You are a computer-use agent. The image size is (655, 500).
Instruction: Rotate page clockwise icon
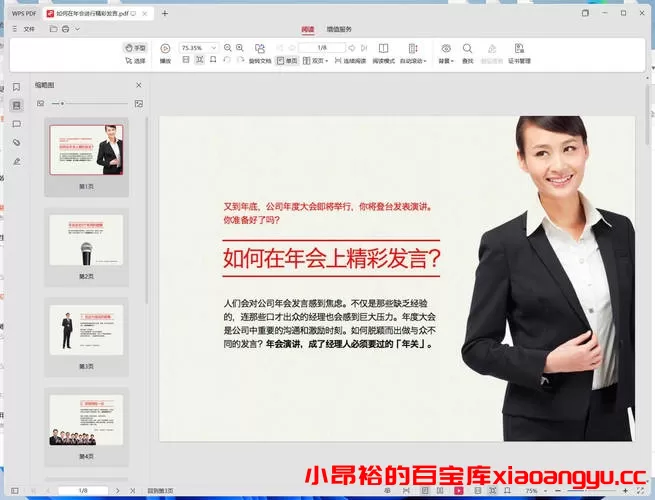pos(240,60)
